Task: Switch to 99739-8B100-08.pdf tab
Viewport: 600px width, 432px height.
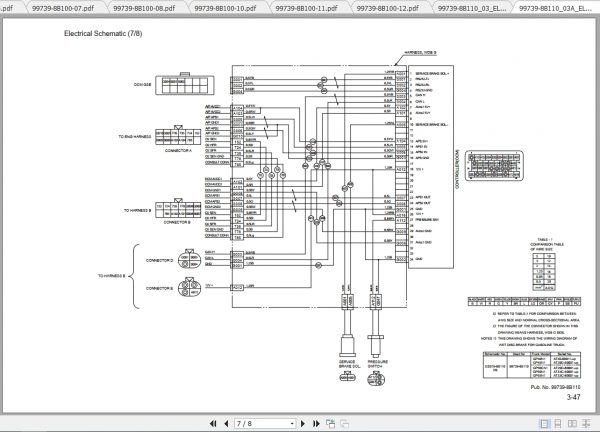Action: tap(144, 8)
